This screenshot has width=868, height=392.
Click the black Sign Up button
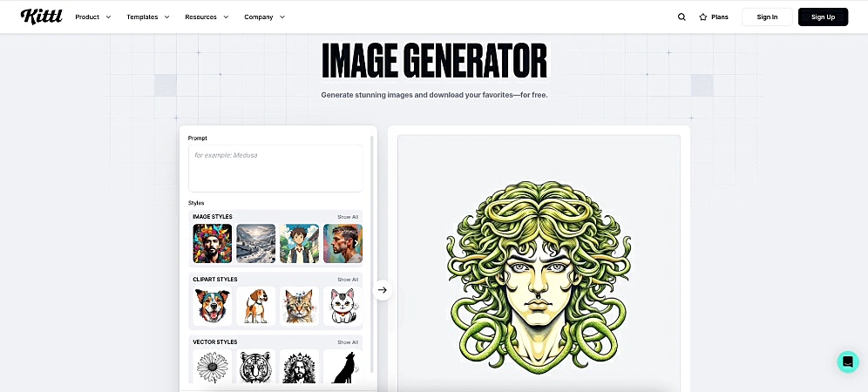pyautogui.click(x=824, y=17)
